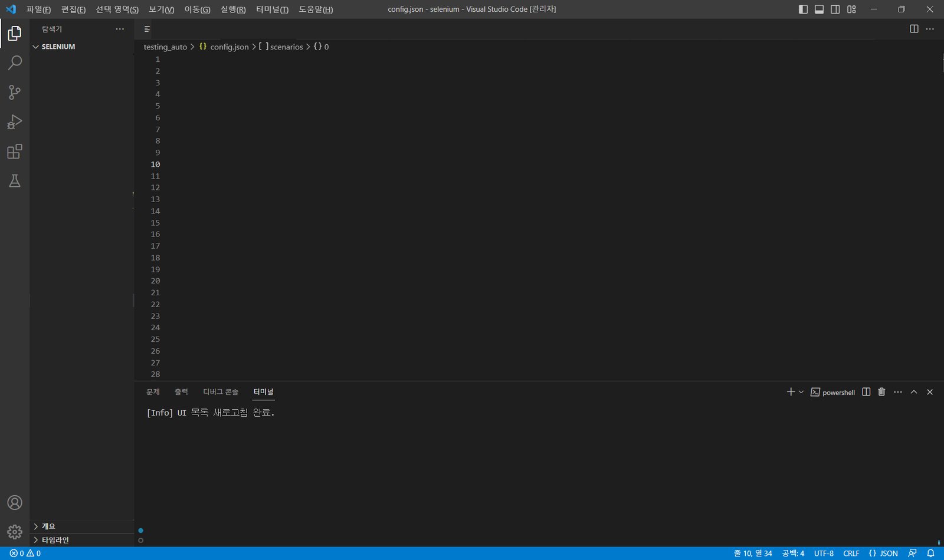Viewport: 944px width, 560px height.
Task: Switch to the 디버그 콘솔 tab
Action: [x=221, y=392]
